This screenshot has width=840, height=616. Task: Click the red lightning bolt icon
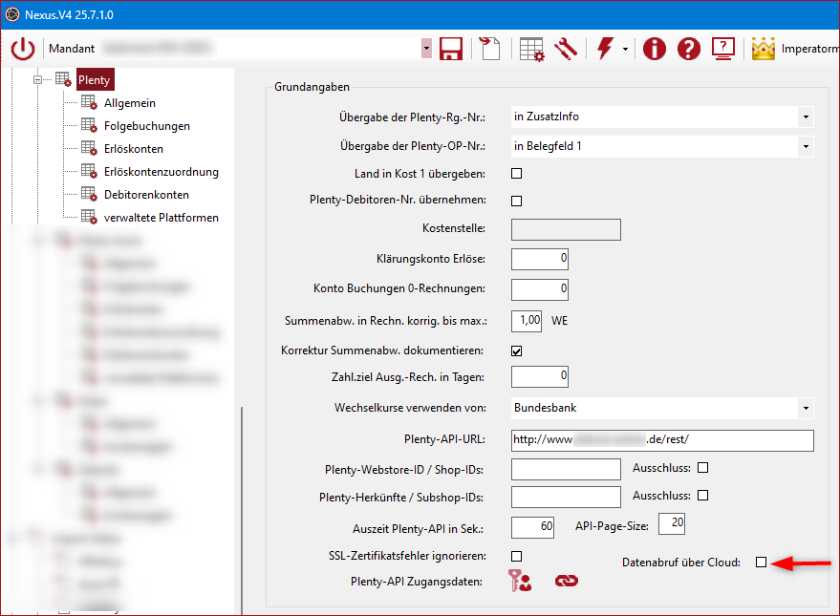point(605,49)
